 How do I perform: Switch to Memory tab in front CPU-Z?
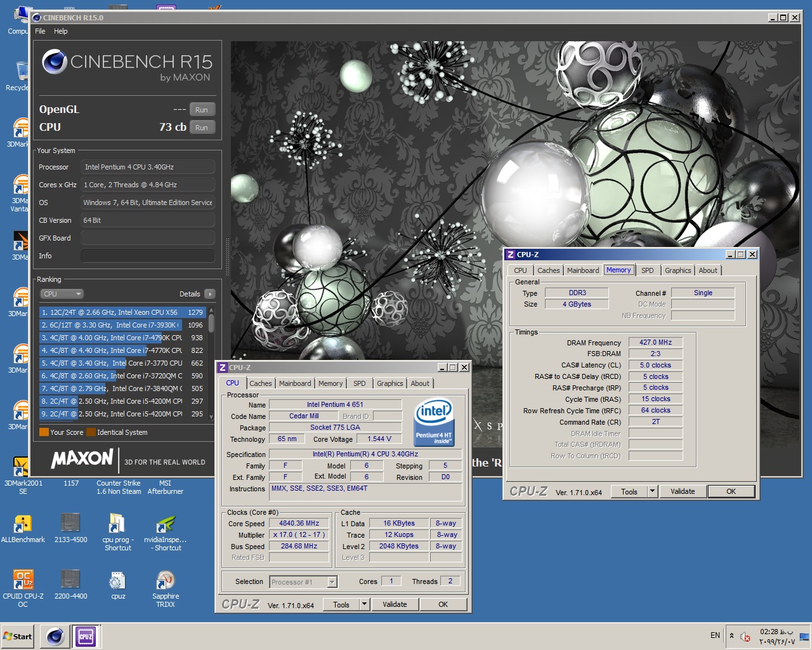[331, 383]
